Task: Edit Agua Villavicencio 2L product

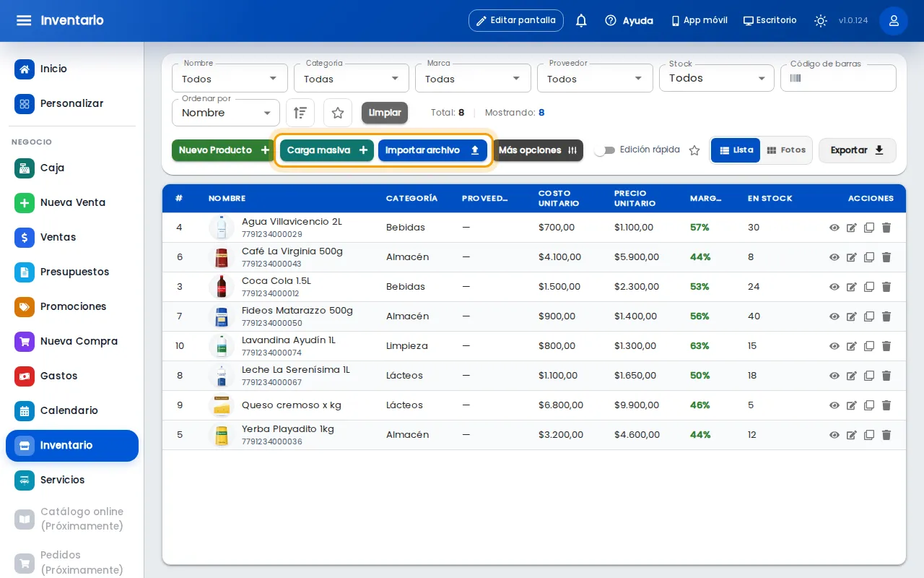Action: [x=852, y=228]
